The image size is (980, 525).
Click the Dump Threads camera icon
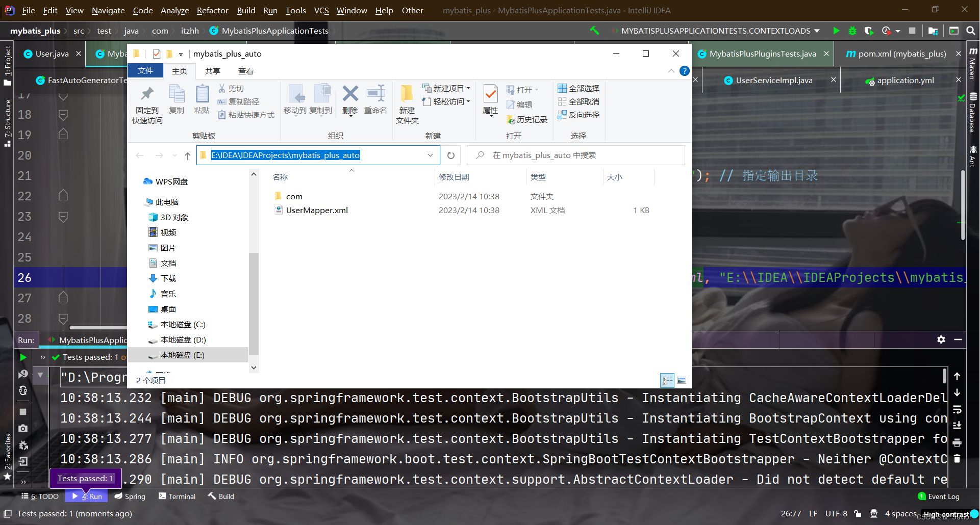(x=23, y=428)
